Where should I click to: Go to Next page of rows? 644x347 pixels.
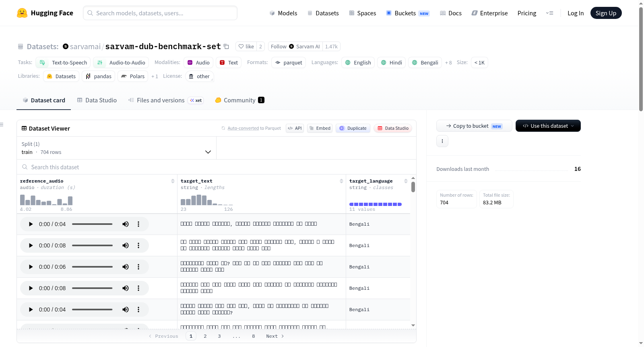point(275,336)
